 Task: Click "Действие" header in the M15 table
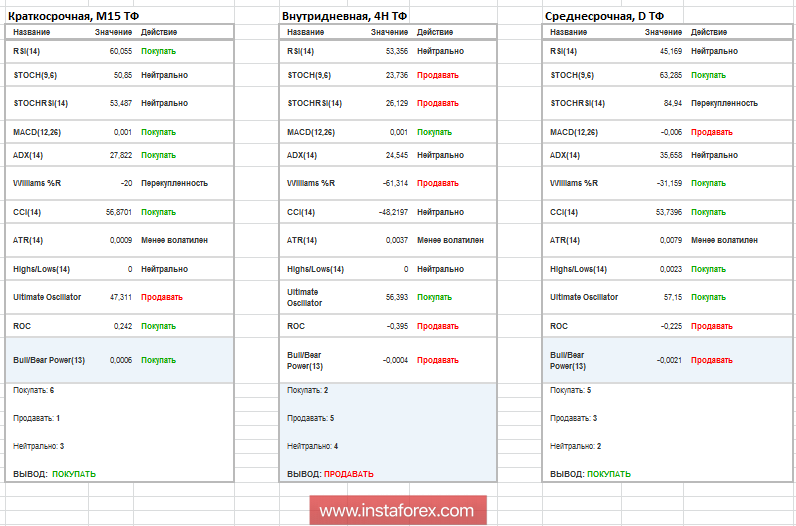click(159, 32)
